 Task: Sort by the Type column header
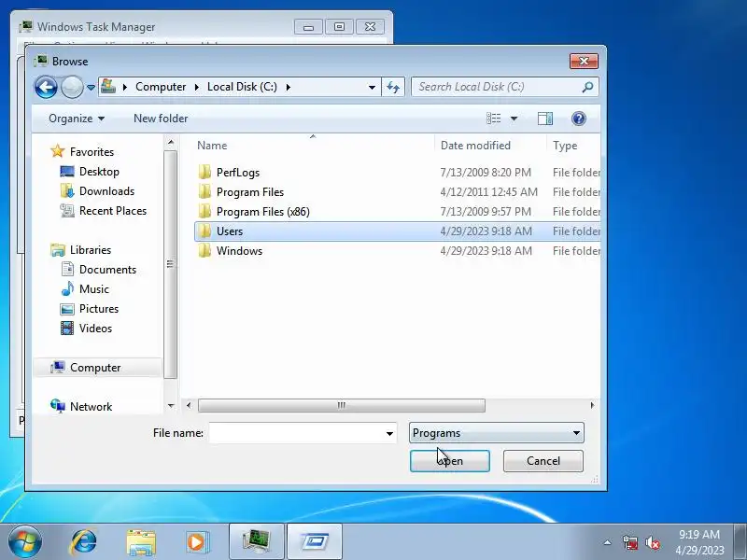pos(565,146)
